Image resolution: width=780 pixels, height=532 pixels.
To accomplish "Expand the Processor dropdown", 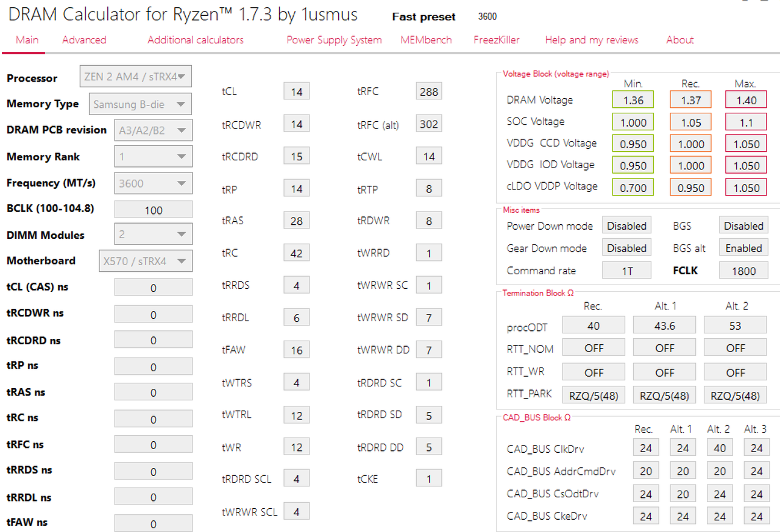I will 136,77.
